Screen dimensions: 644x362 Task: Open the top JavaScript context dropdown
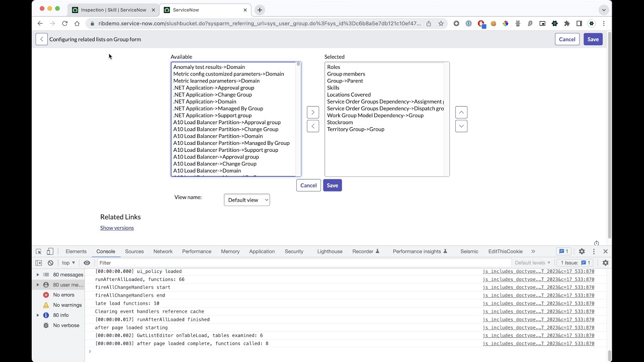click(x=68, y=263)
